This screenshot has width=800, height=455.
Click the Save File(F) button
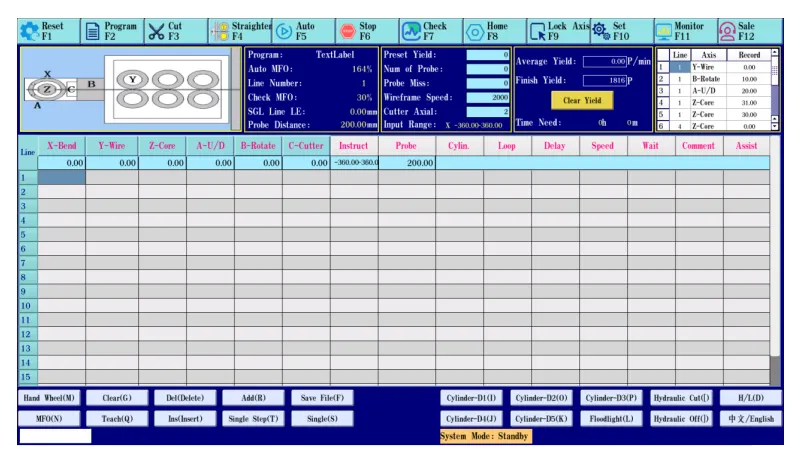tap(322, 398)
